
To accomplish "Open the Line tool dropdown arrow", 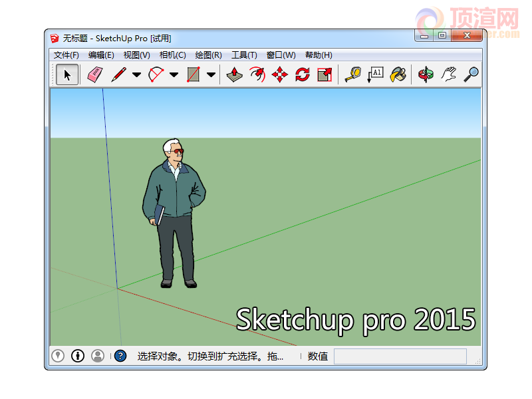I will (x=136, y=75).
